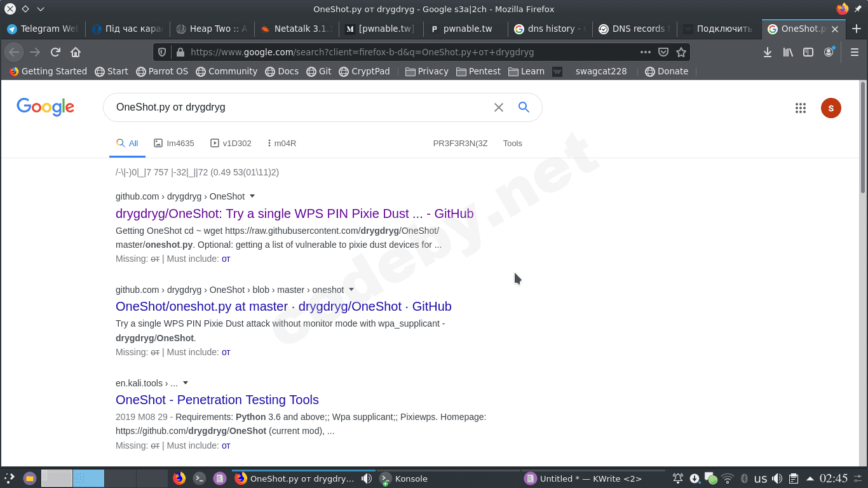The height and width of the screenshot is (488, 868).
Task: Open page actions three-dot menu
Action: [x=646, y=52]
